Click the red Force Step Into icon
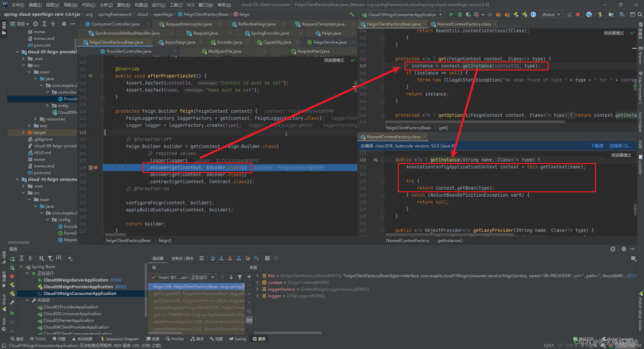644x349 pixels. [x=230, y=258]
